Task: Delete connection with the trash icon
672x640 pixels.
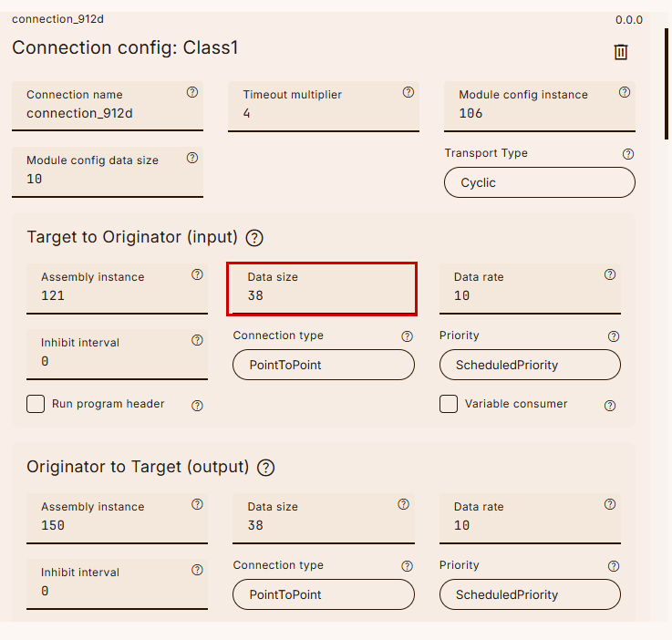Action: coord(621,52)
